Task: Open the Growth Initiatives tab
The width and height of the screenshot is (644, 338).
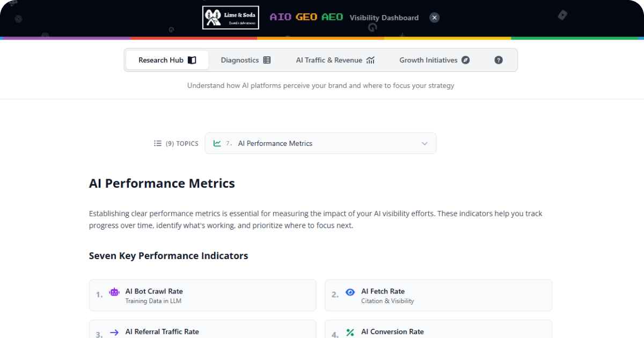Action: point(435,60)
